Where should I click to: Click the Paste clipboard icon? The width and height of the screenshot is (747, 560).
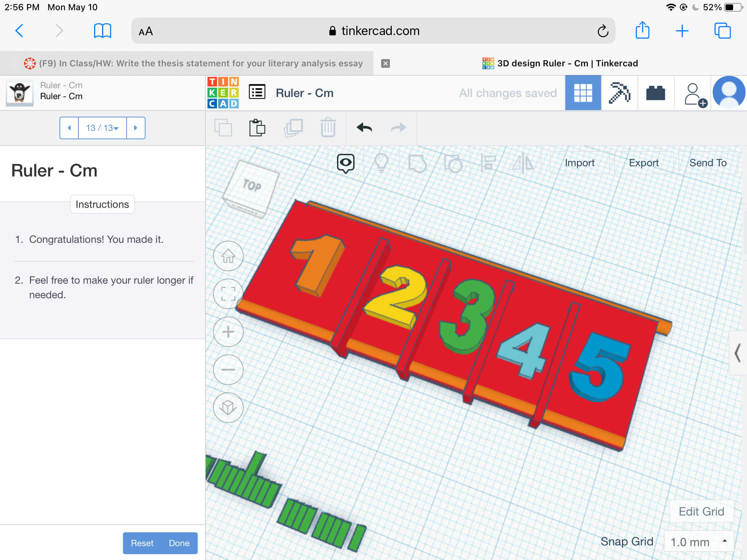click(257, 128)
